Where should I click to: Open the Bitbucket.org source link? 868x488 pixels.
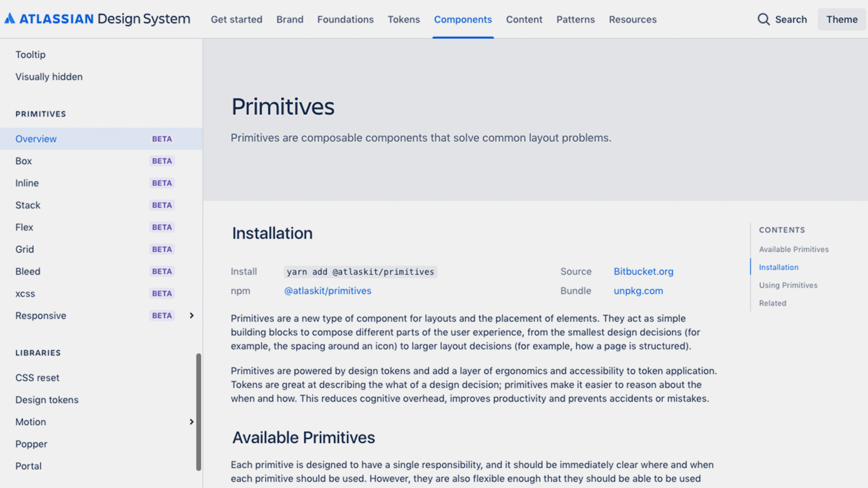tap(643, 272)
